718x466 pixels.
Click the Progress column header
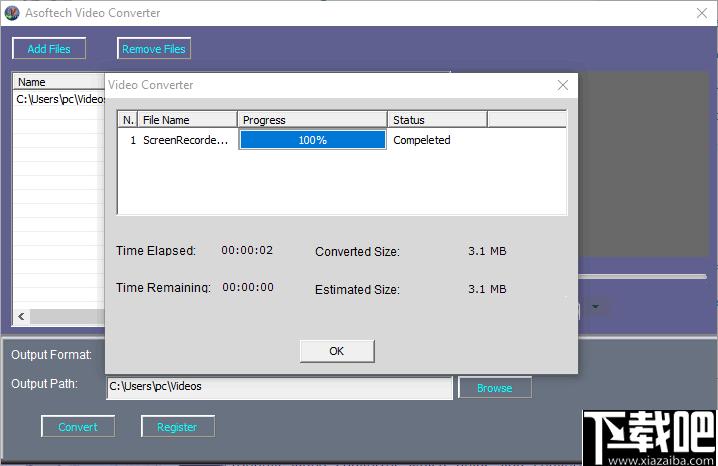click(x=312, y=120)
